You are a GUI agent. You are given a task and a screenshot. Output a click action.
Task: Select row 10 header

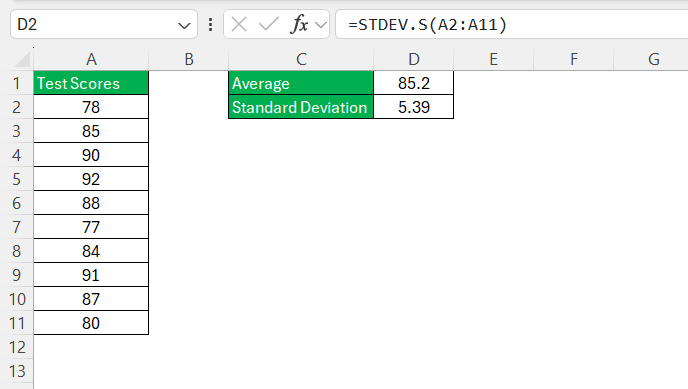click(x=17, y=299)
